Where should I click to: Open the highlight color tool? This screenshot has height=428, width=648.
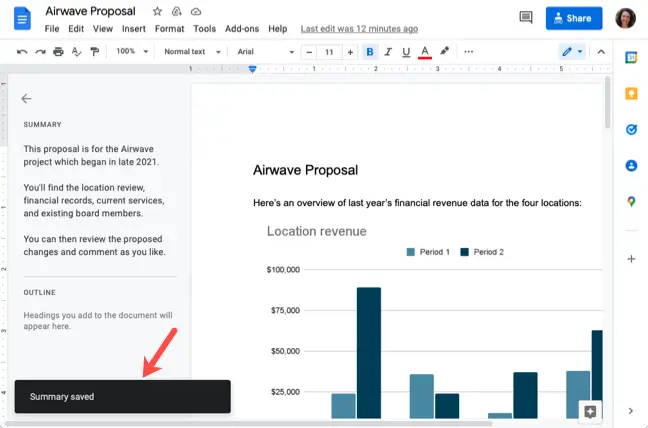pos(444,51)
